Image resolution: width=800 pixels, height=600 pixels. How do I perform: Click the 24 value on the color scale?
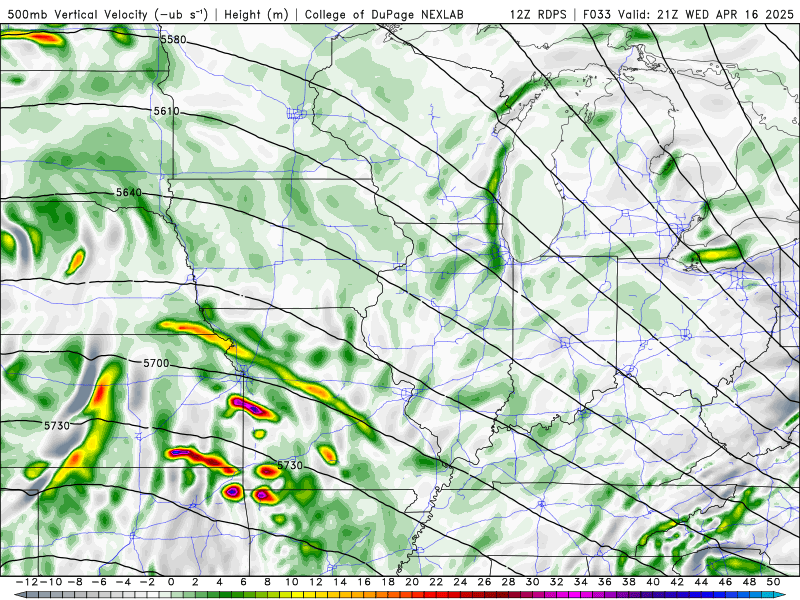coord(460,582)
